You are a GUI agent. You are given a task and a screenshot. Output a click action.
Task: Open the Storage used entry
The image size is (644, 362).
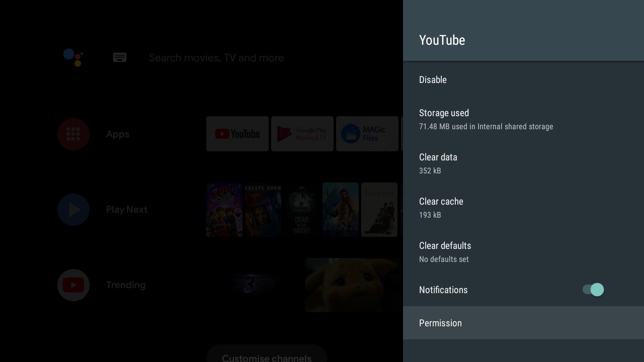(x=523, y=119)
